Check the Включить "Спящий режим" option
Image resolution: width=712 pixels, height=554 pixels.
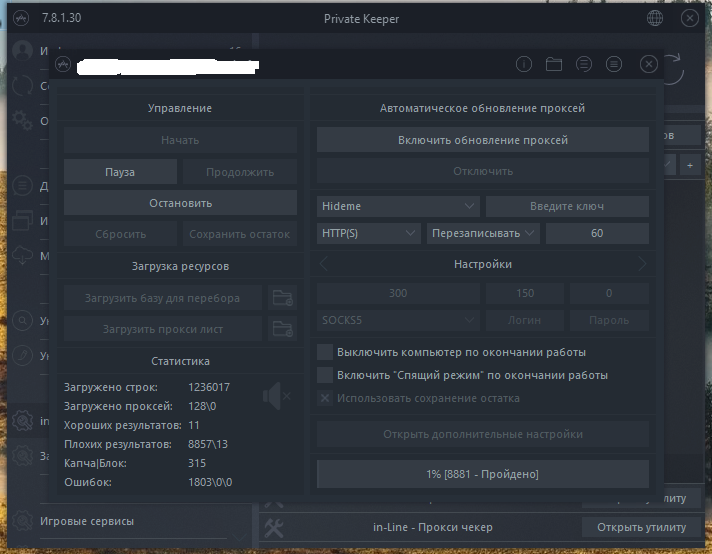(x=325, y=375)
